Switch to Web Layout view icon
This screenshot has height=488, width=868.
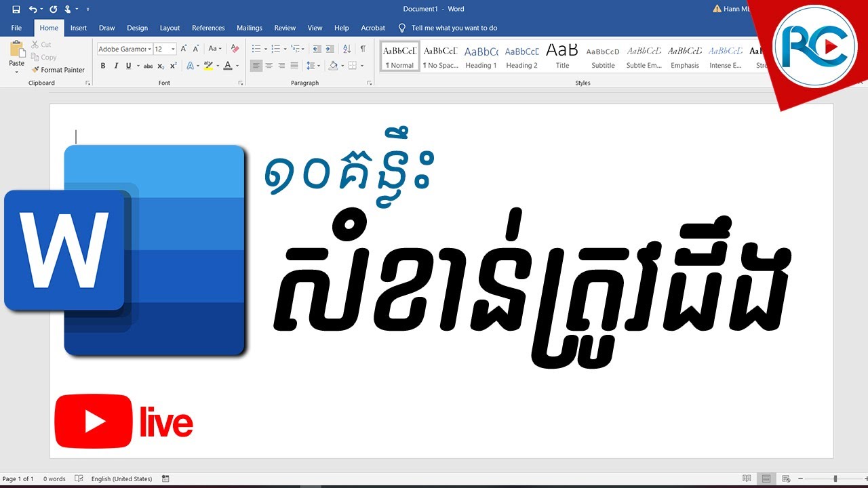point(786,479)
